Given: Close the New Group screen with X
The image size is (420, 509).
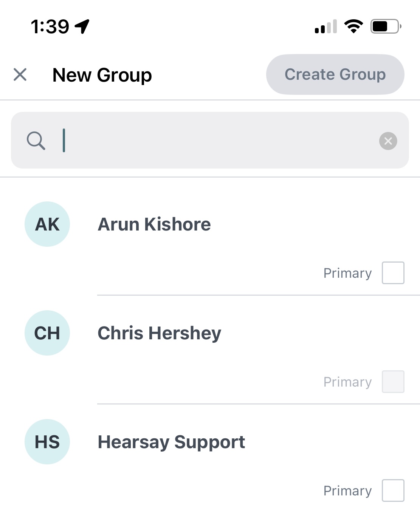Looking at the screenshot, I should tap(20, 74).
